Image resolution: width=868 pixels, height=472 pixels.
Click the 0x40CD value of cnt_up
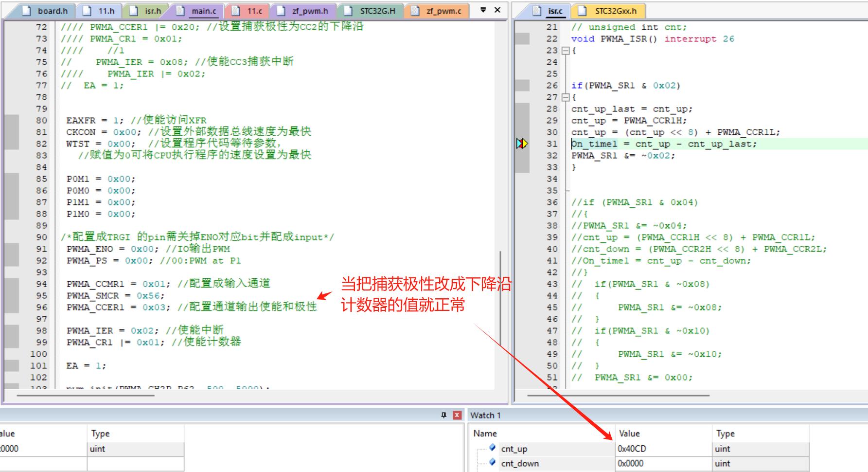tap(632, 449)
